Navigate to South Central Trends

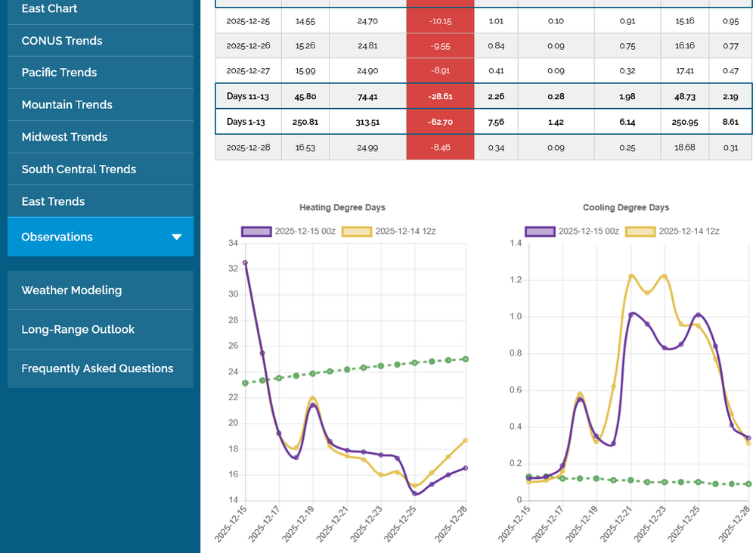click(x=79, y=169)
